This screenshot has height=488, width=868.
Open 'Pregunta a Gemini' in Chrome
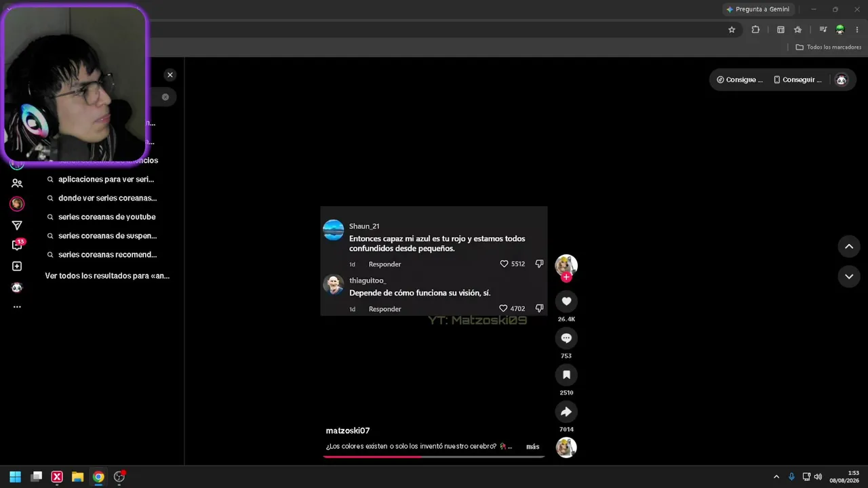pos(758,9)
